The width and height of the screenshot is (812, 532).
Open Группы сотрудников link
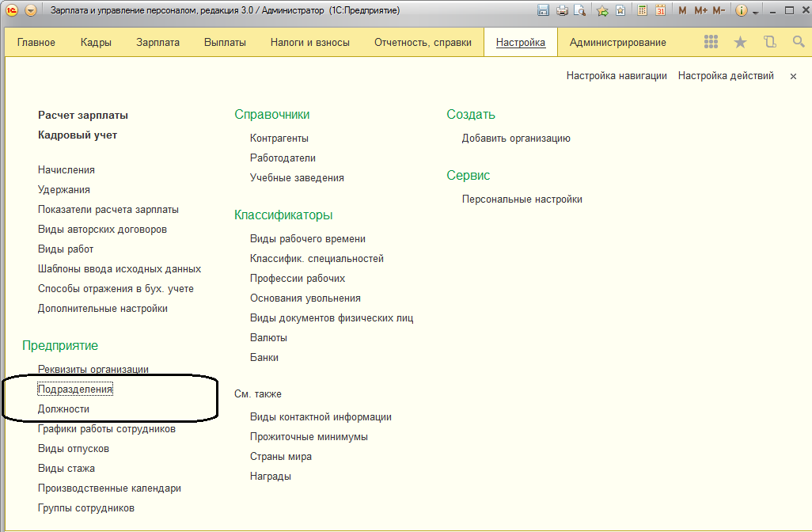(86, 508)
